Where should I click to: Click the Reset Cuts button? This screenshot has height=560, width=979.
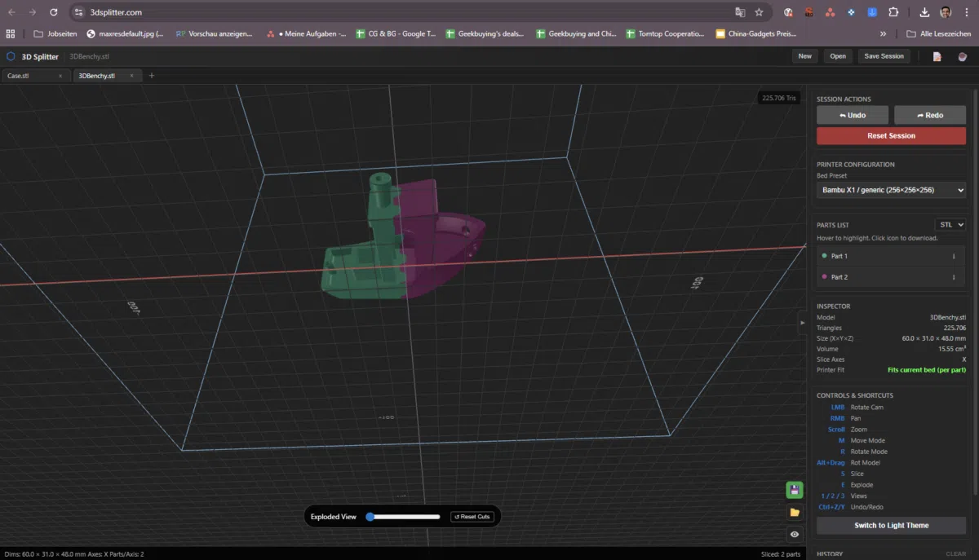[x=472, y=516]
